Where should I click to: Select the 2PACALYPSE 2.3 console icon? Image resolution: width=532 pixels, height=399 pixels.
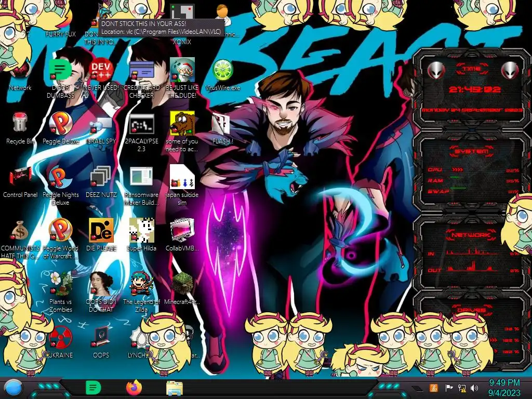coord(141,133)
